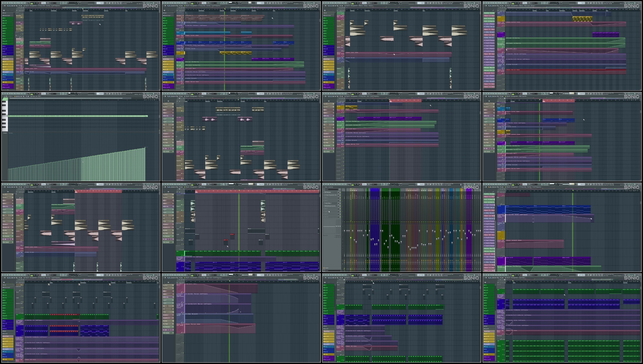Image resolution: width=643 pixels, height=364 pixels.
Task: Click plus button beside Sonic Serenity, 2:58 thumbnail
Action: (x=173, y=152)
